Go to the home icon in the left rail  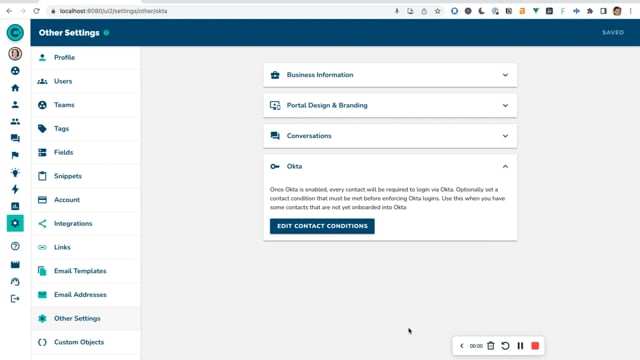[15, 88]
